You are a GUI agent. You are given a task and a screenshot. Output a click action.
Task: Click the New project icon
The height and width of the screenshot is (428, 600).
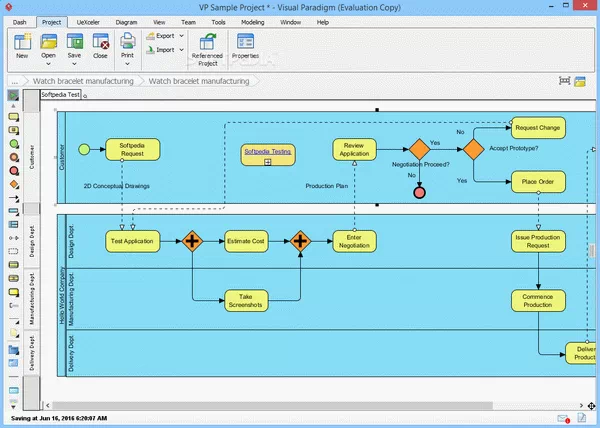tap(21, 44)
